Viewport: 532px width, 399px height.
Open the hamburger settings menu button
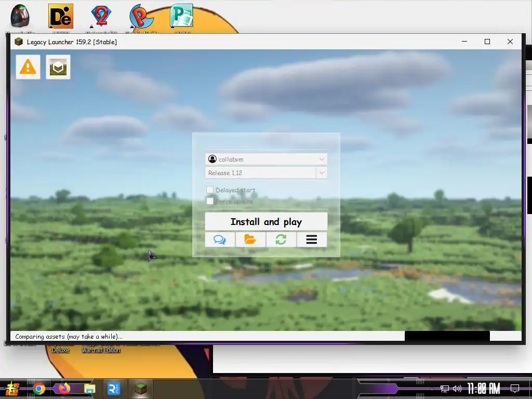point(312,240)
